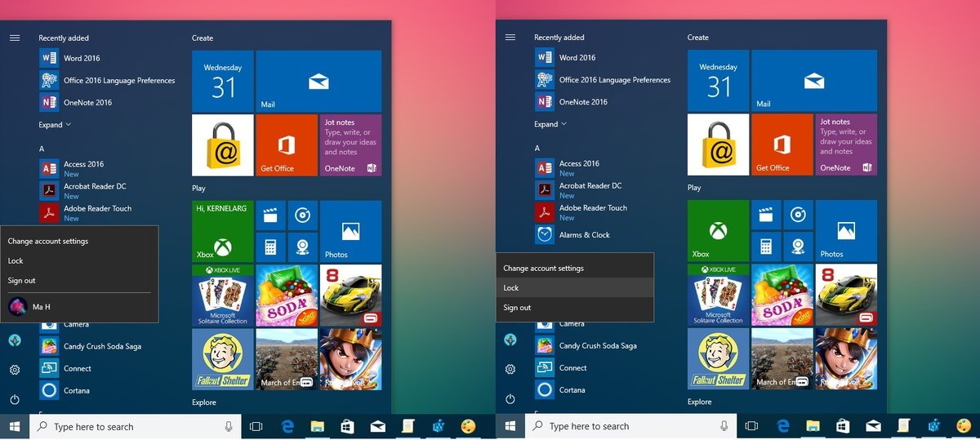Click Settings gear in left screenshot sidebar
Screen dimensions: 980x440
[x=15, y=370]
